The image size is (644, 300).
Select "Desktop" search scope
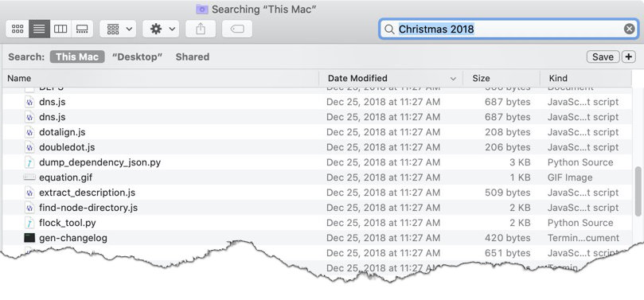pos(137,56)
